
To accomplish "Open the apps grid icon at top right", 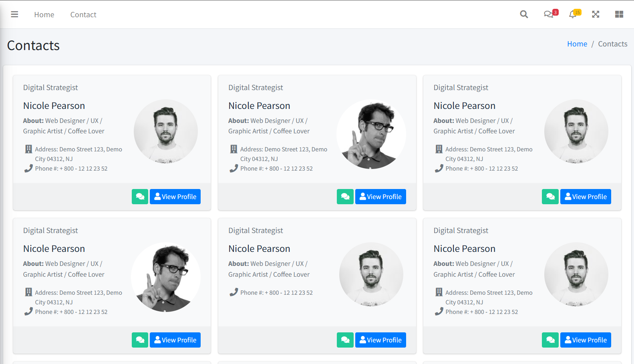I will (x=619, y=14).
